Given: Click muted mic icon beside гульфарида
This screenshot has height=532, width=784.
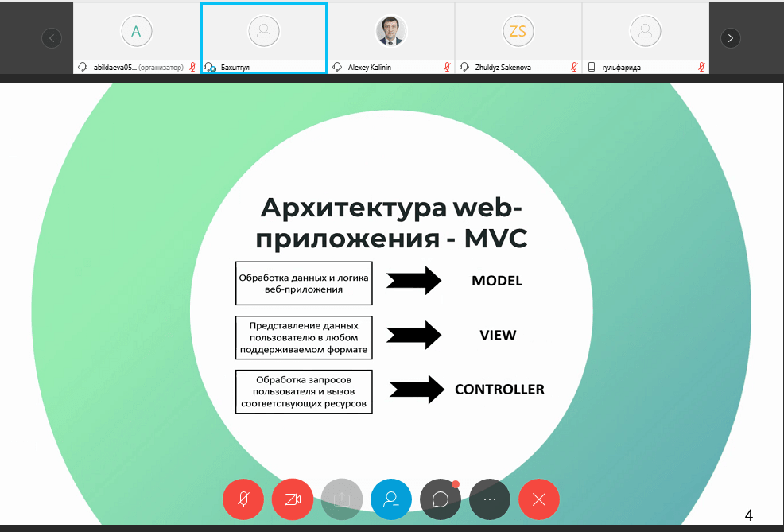Looking at the screenshot, I should point(701,67).
